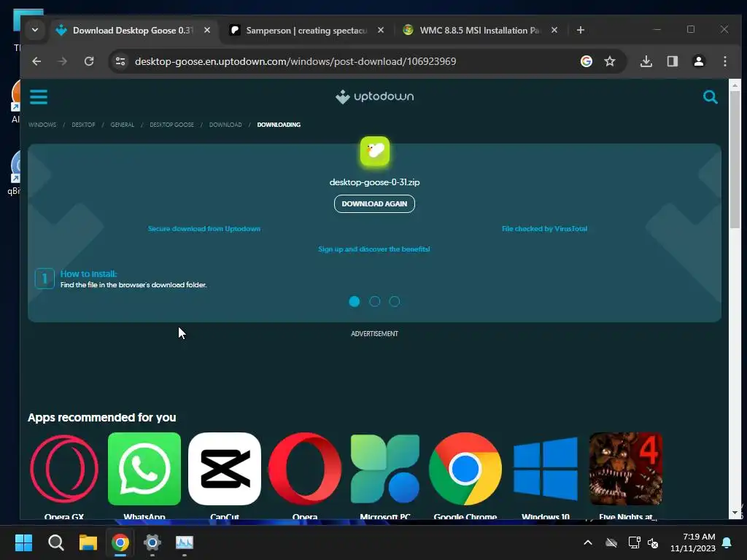Open File Explorer from taskbar
Screen dimensions: 747x560
tap(88, 542)
